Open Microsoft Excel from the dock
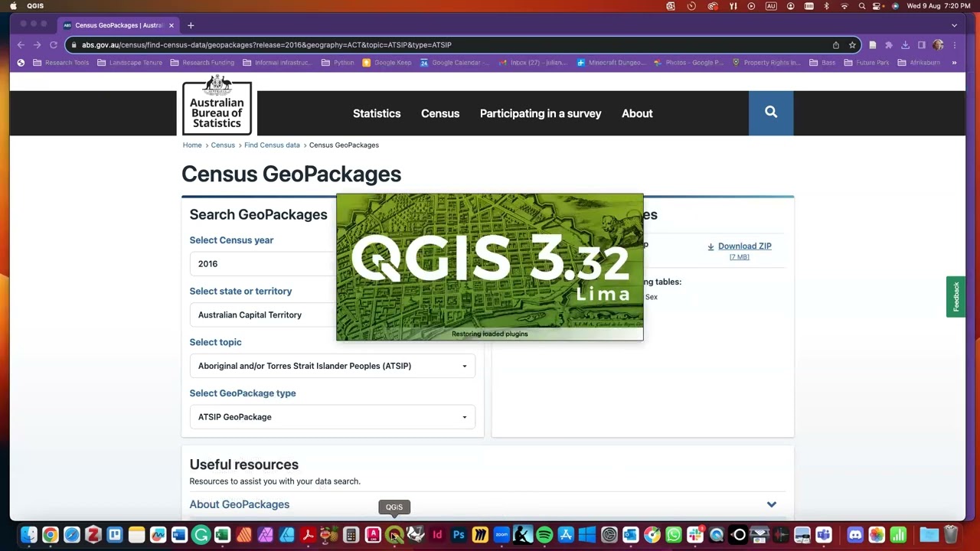The image size is (980, 551). pos(222,535)
